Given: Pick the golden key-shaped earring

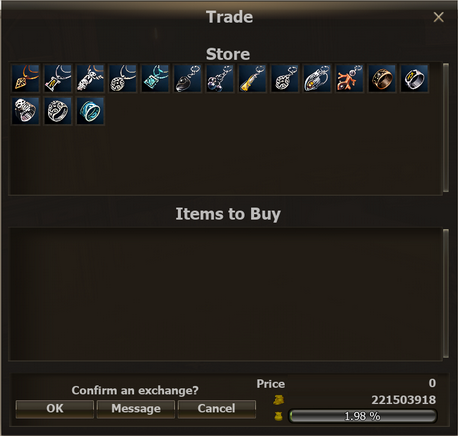Looking at the screenshot, I should [x=252, y=78].
